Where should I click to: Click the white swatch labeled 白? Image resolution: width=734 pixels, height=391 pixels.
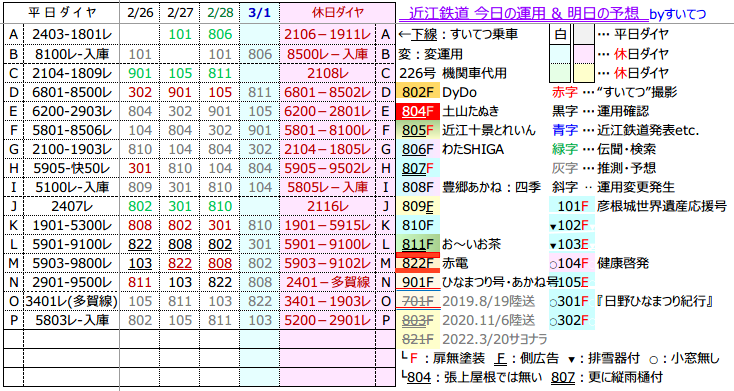point(560,35)
